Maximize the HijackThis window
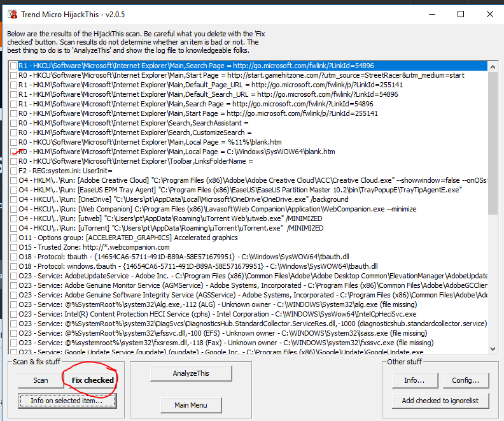504x421 pixels. point(461,14)
